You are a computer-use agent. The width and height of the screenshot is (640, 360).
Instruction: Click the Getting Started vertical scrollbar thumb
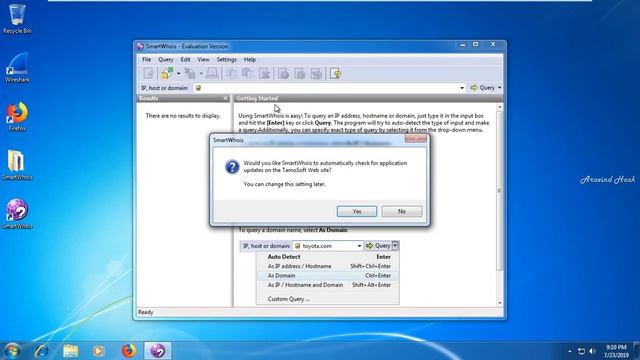point(500,190)
